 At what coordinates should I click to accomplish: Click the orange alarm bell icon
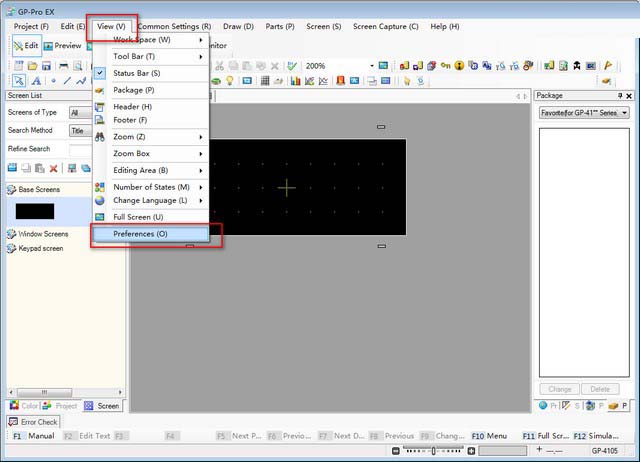click(340, 81)
